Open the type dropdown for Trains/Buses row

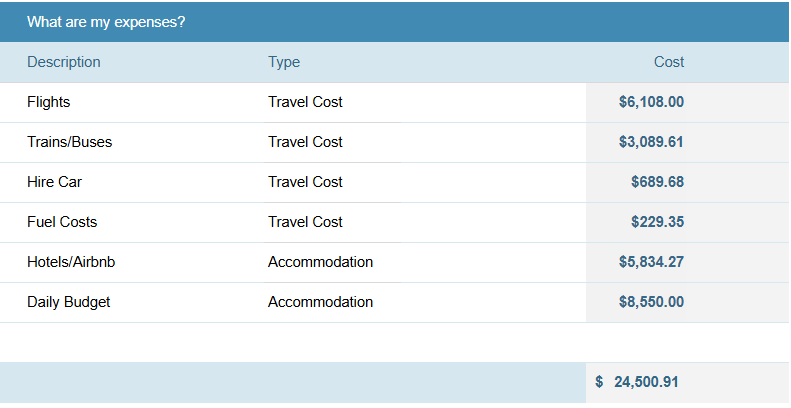[424, 142]
